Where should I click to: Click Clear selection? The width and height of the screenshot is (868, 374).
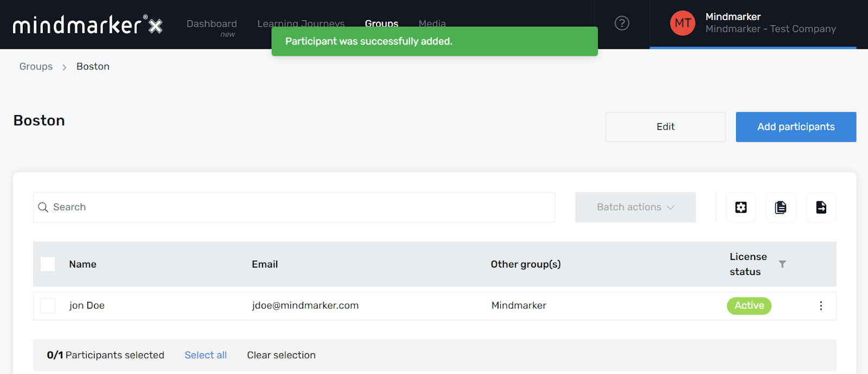click(x=281, y=355)
